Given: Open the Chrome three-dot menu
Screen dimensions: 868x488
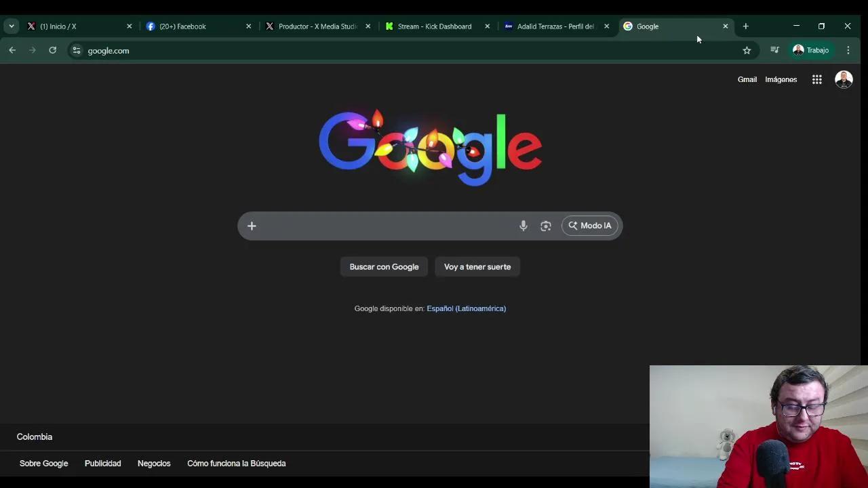Looking at the screenshot, I should 848,50.
